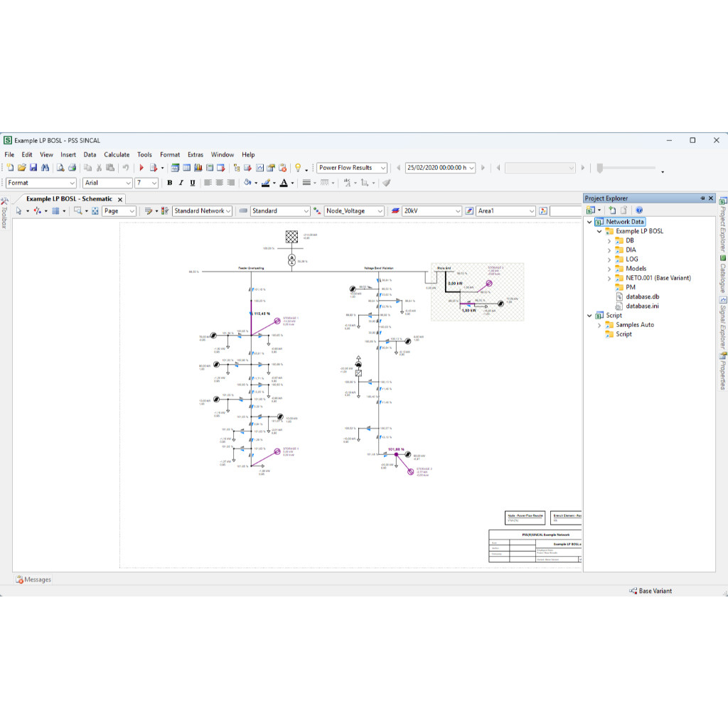Image resolution: width=728 pixels, height=728 pixels.
Task: Select the pointer arrow tool in schematic toolbar
Action: click(x=19, y=210)
